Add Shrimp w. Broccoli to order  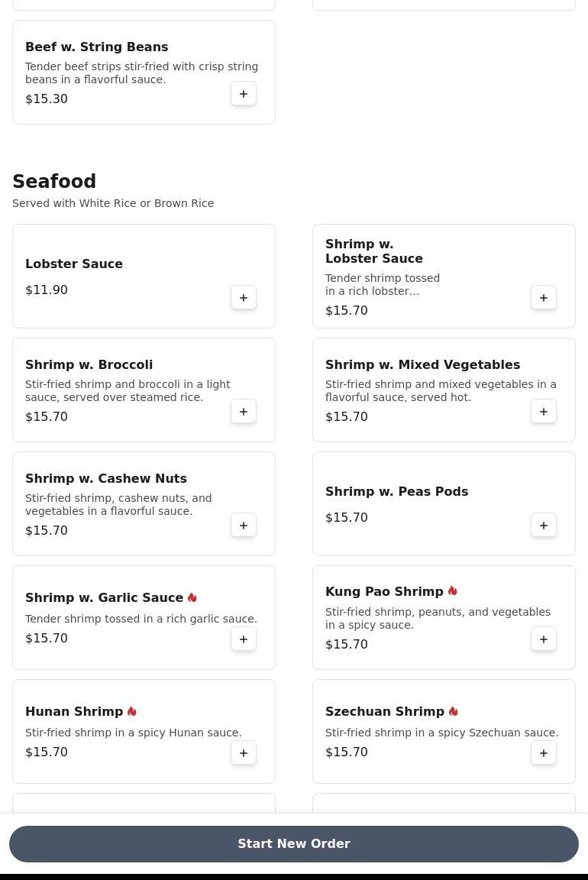coord(244,412)
